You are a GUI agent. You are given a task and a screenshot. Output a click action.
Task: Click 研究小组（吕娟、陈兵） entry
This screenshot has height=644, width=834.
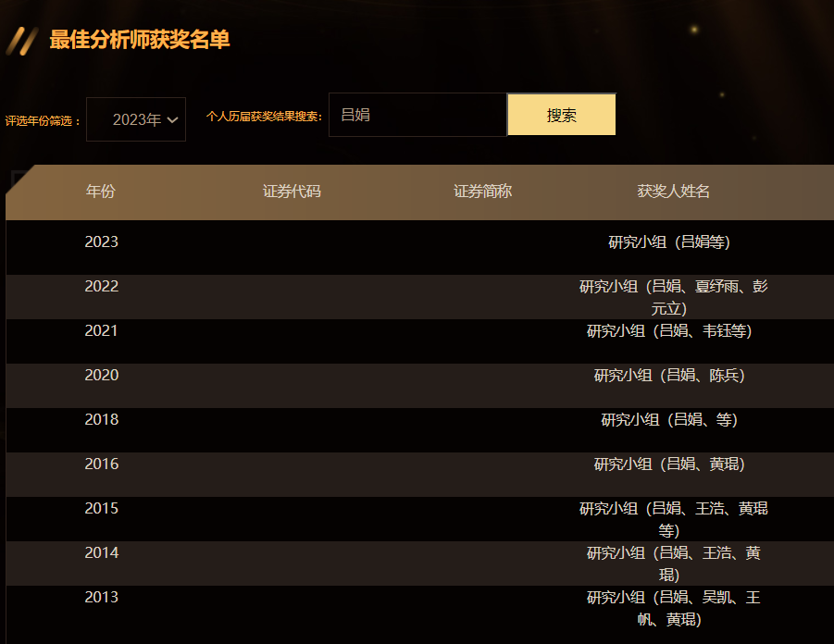[x=669, y=376]
